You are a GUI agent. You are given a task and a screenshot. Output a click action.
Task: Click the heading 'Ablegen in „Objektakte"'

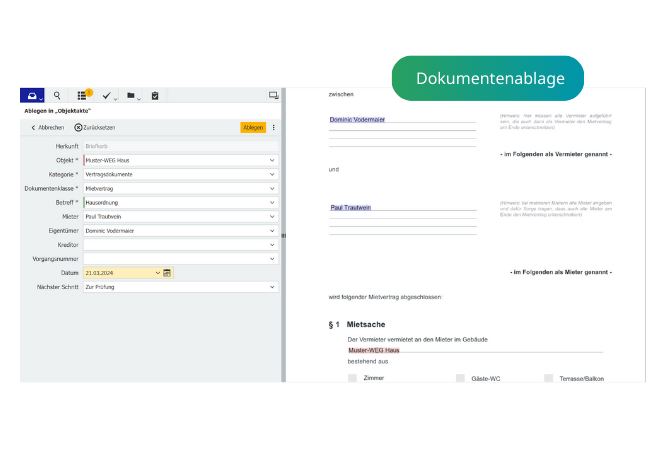coord(58,111)
